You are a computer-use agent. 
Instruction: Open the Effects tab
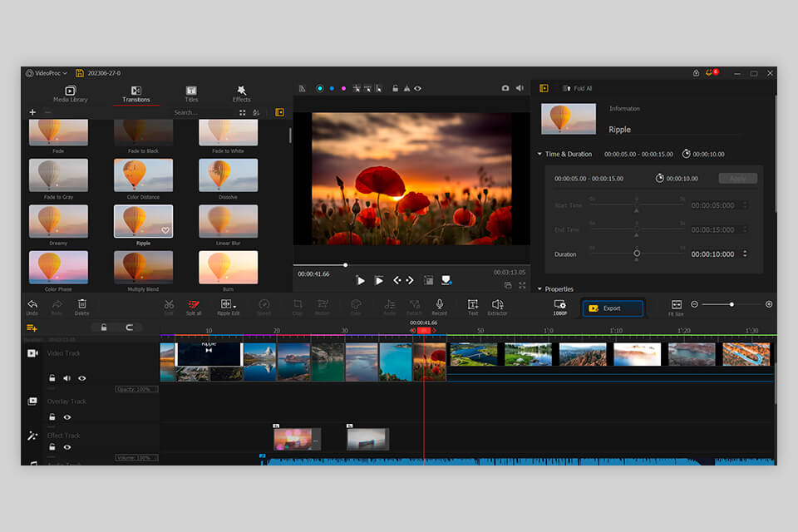[x=241, y=94]
